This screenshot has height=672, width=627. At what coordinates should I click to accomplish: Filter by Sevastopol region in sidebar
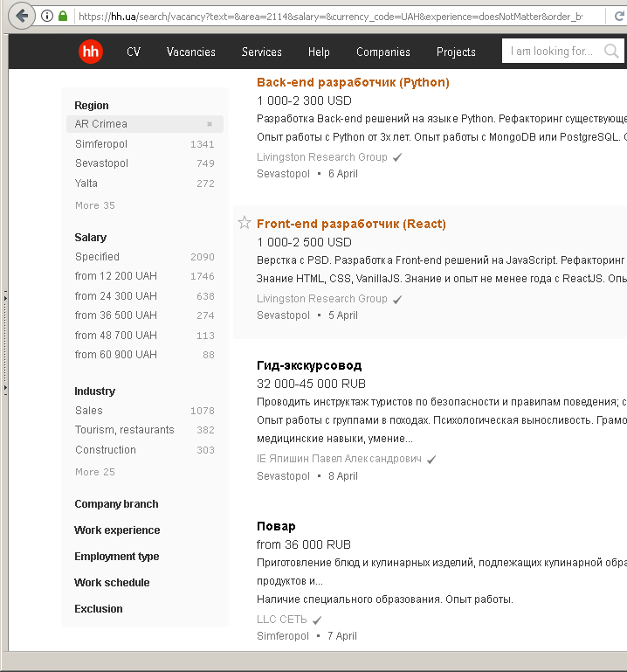[101, 163]
